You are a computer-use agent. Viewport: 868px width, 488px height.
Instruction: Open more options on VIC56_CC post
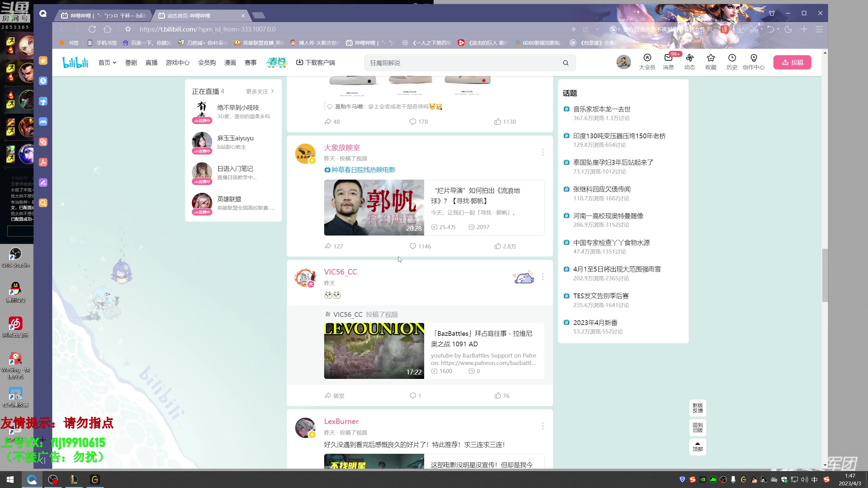[x=542, y=277]
